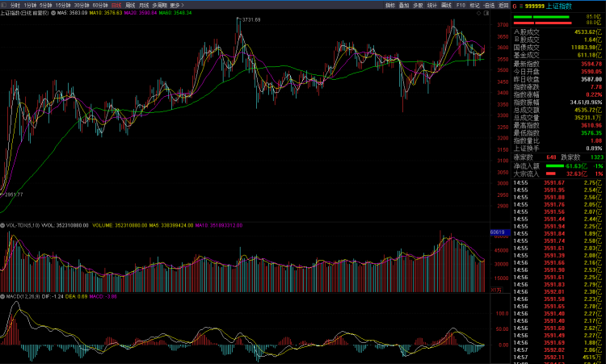This screenshot has width=606, height=364.
Task: Click the F10 company info button
Action: click(461, 6)
